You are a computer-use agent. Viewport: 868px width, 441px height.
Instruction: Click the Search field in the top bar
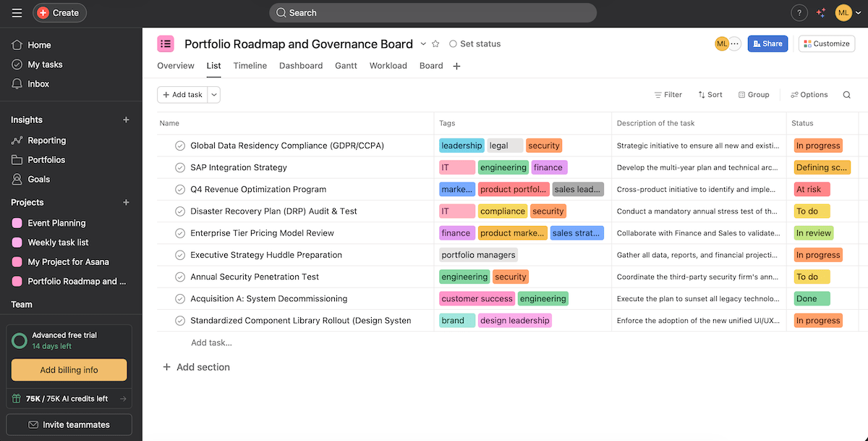pyautogui.click(x=433, y=12)
